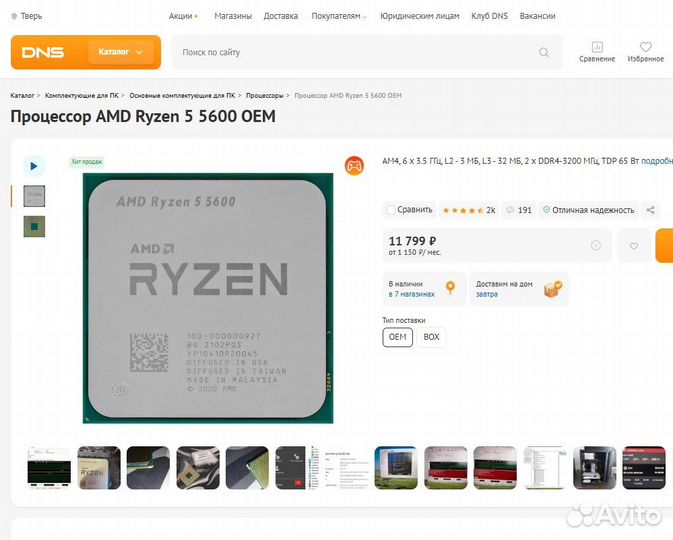The width and height of the screenshot is (673, 540).
Task: Open the в 7 магазинах link
Action: 412,294
